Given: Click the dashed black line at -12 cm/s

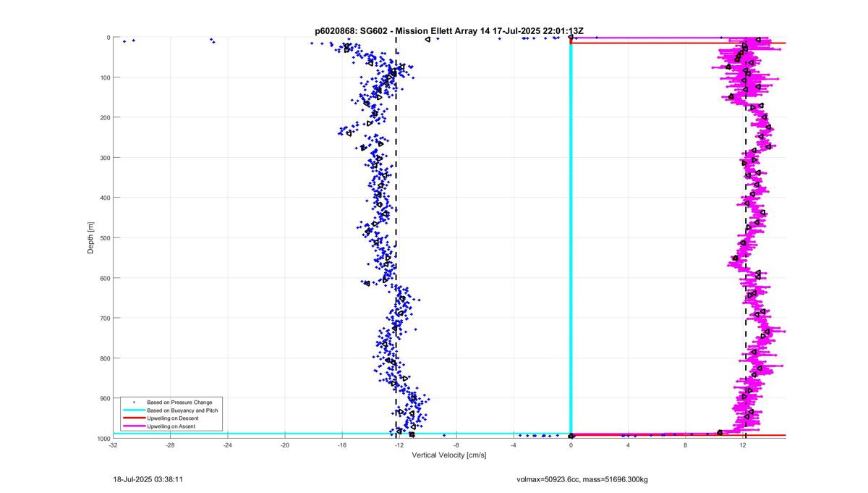Looking at the screenshot, I should [x=396, y=237].
